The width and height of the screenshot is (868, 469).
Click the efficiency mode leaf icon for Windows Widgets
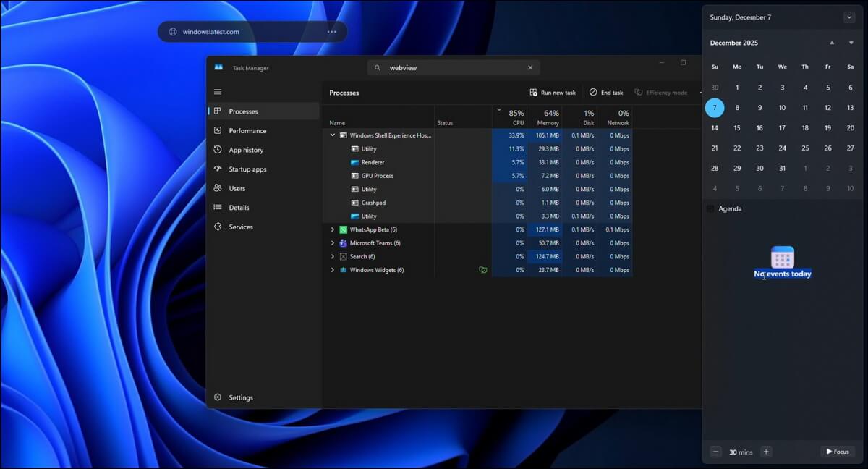[x=482, y=270]
